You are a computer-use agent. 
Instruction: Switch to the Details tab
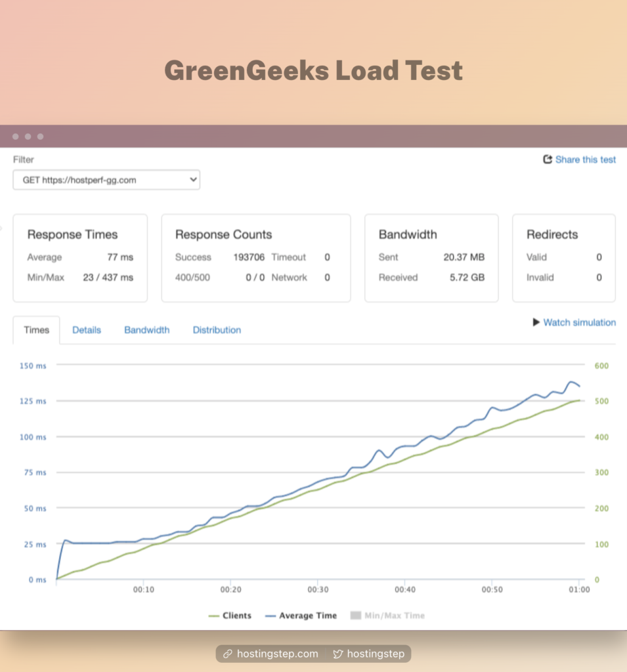[x=87, y=330]
